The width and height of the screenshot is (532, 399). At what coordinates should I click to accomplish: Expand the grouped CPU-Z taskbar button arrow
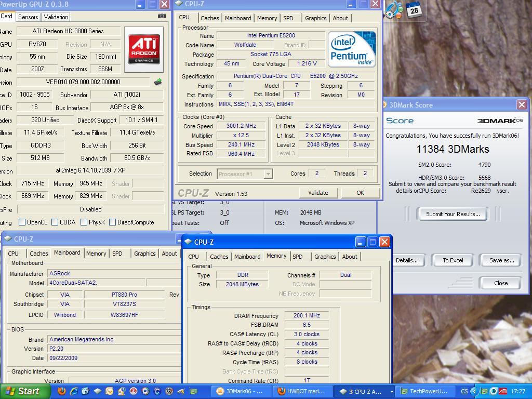coord(392,392)
